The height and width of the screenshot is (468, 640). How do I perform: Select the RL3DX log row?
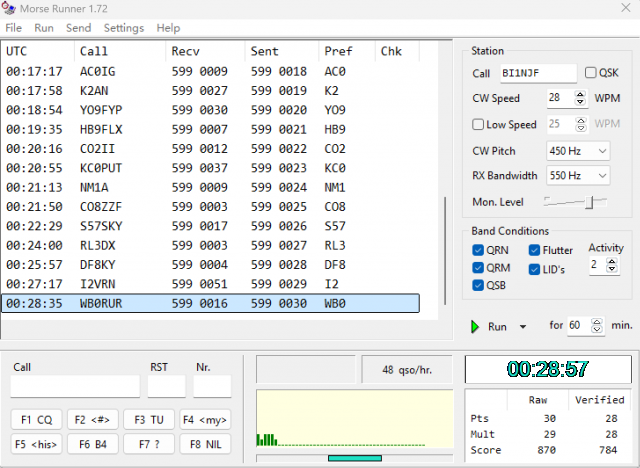click(x=211, y=245)
